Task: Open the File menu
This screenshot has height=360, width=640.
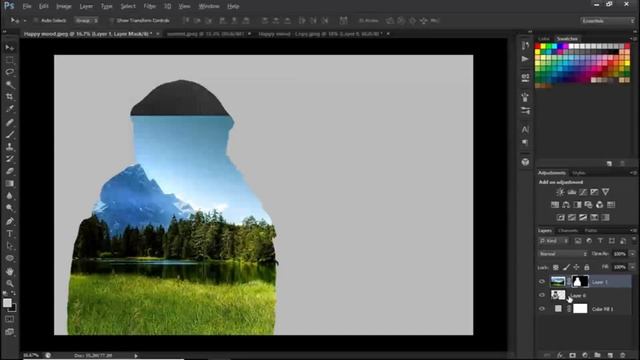Action: point(27,6)
